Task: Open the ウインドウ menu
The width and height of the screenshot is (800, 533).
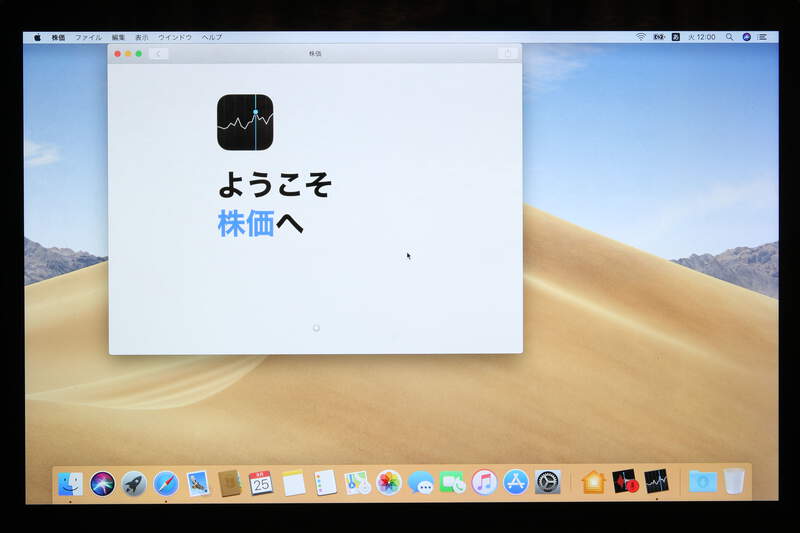Action: point(174,37)
